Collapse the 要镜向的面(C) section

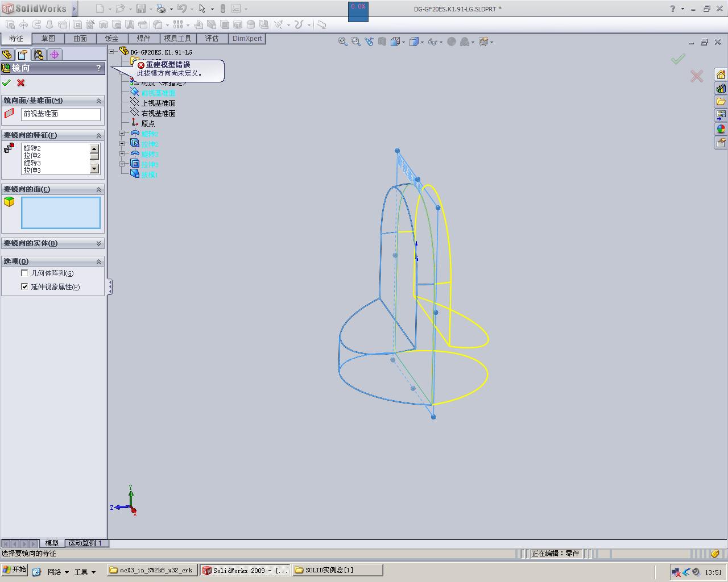[x=98, y=189]
